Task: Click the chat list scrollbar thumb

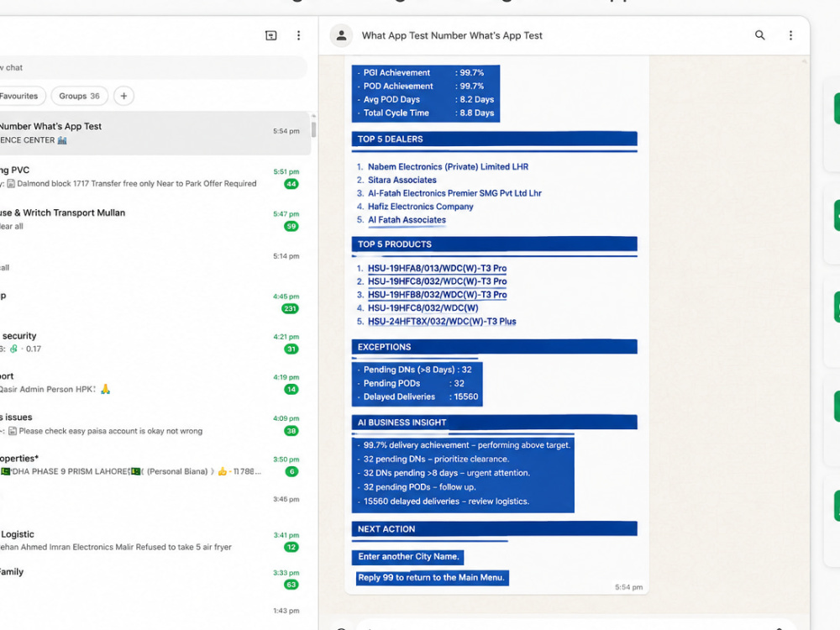Action: pyautogui.click(x=314, y=129)
